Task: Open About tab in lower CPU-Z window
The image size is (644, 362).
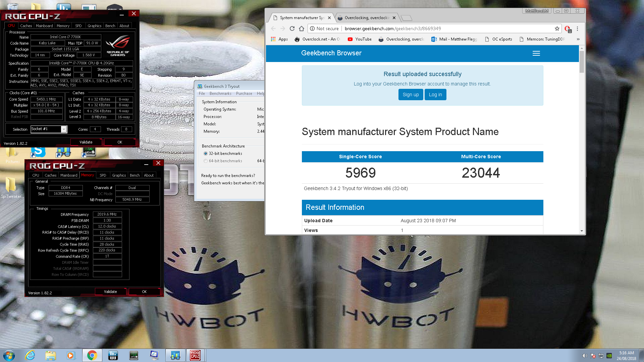Action: [149, 175]
